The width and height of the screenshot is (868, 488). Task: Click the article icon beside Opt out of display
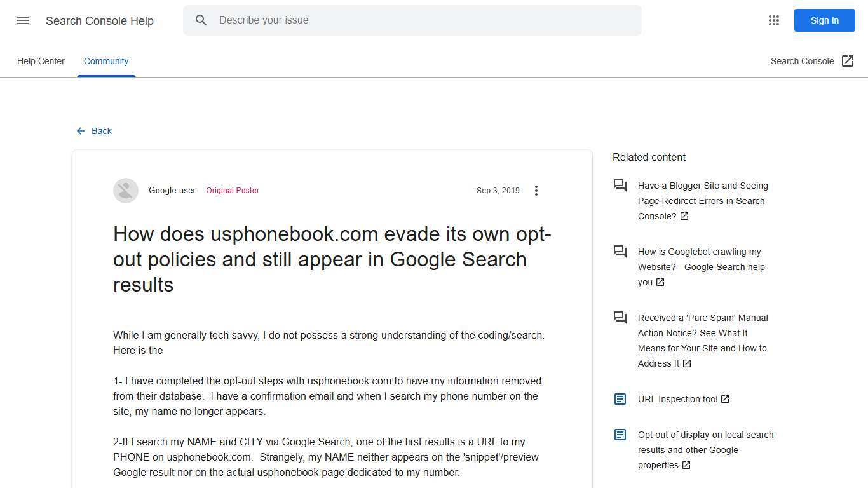click(x=620, y=435)
